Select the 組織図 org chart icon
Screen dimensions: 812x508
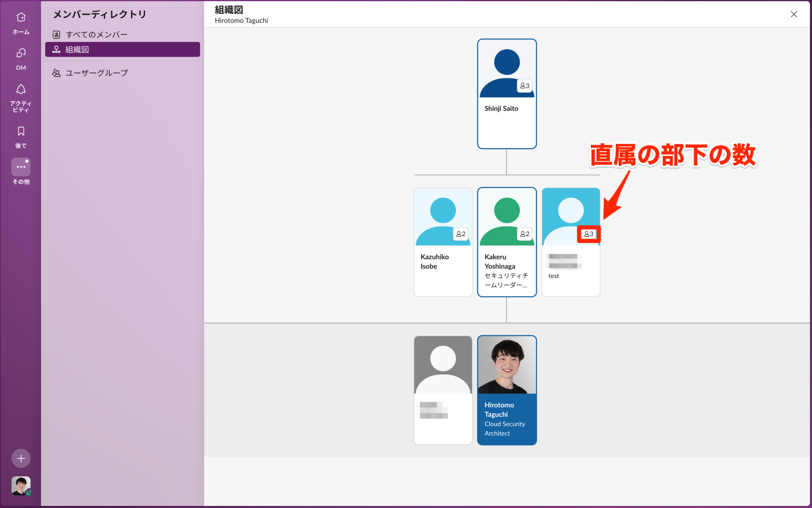(x=56, y=49)
